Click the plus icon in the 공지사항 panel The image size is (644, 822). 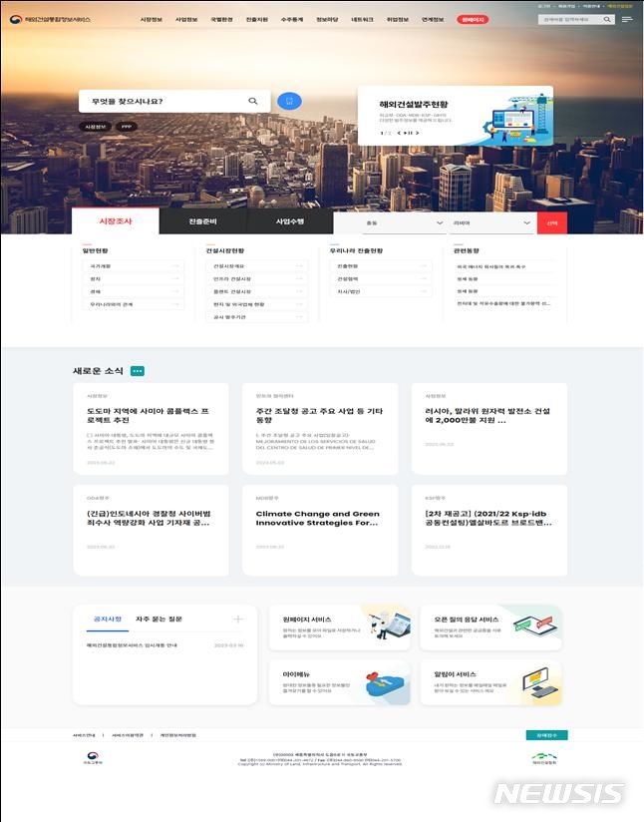point(238,619)
